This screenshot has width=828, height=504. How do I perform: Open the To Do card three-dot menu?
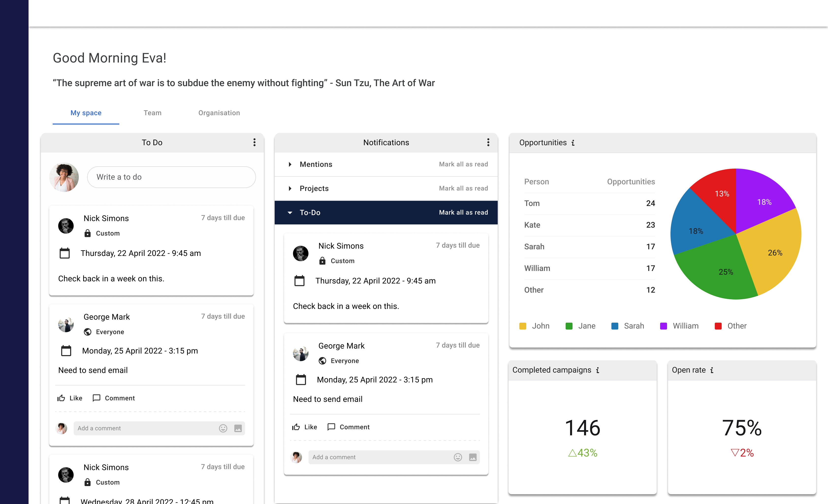coord(255,142)
